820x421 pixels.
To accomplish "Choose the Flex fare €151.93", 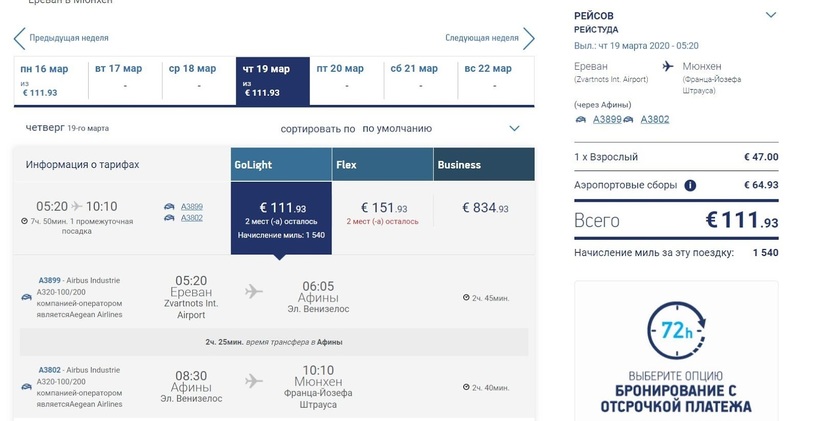I will click(x=382, y=209).
